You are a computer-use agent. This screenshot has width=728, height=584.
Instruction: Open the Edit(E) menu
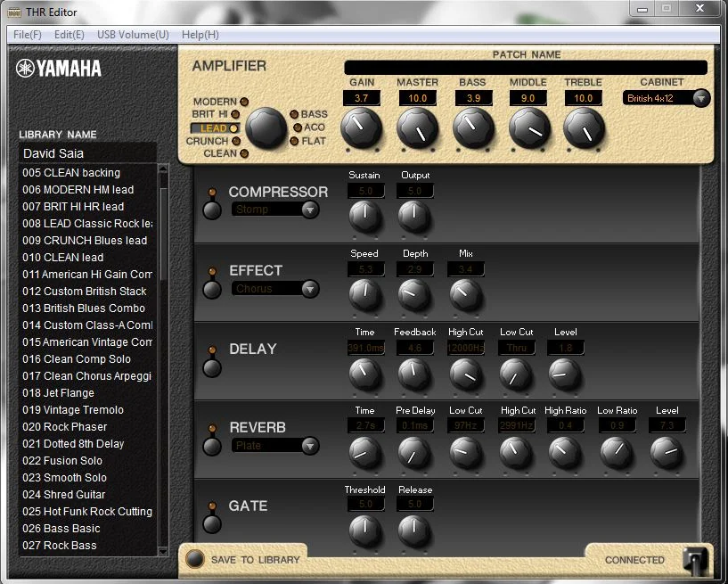click(x=70, y=35)
